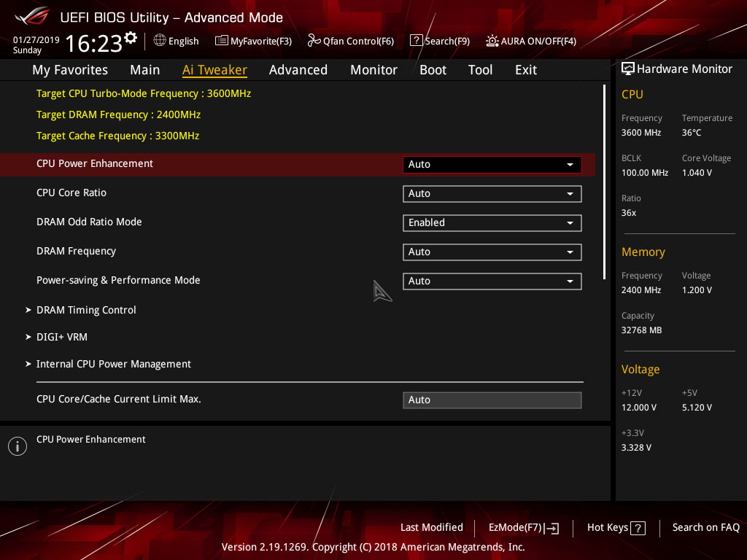Click the +12V reading 12.000 V
The height and width of the screenshot is (560, 747).
pos(638,407)
